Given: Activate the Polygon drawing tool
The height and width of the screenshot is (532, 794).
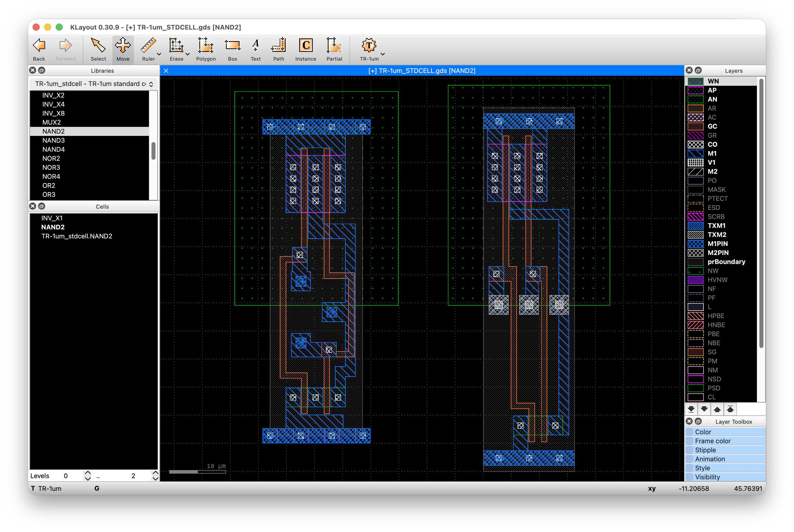Looking at the screenshot, I should point(206,50).
